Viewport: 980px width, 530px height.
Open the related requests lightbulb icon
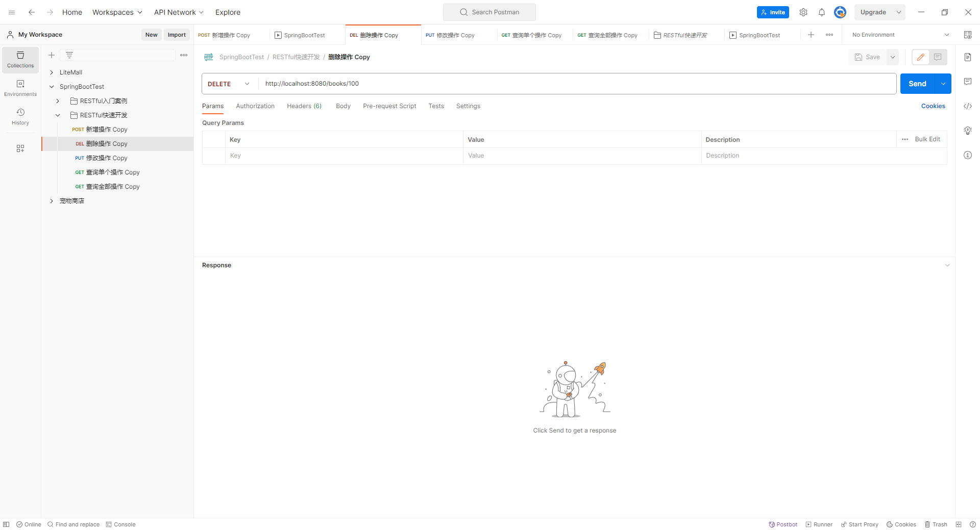[x=968, y=131]
